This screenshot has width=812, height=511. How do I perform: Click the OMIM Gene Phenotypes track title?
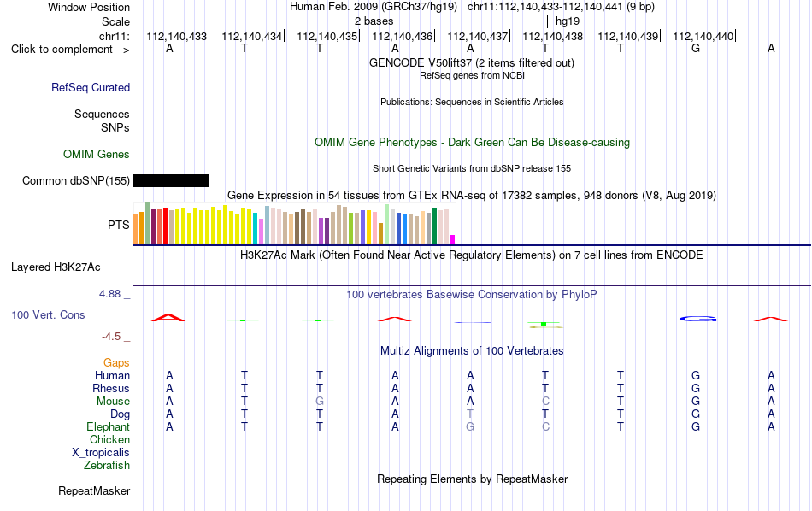(472, 143)
